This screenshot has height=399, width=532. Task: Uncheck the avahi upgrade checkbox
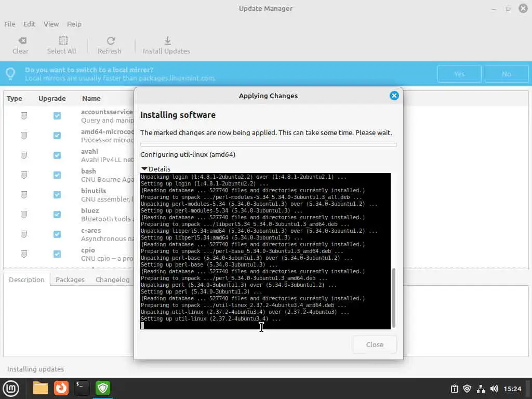point(57,155)
